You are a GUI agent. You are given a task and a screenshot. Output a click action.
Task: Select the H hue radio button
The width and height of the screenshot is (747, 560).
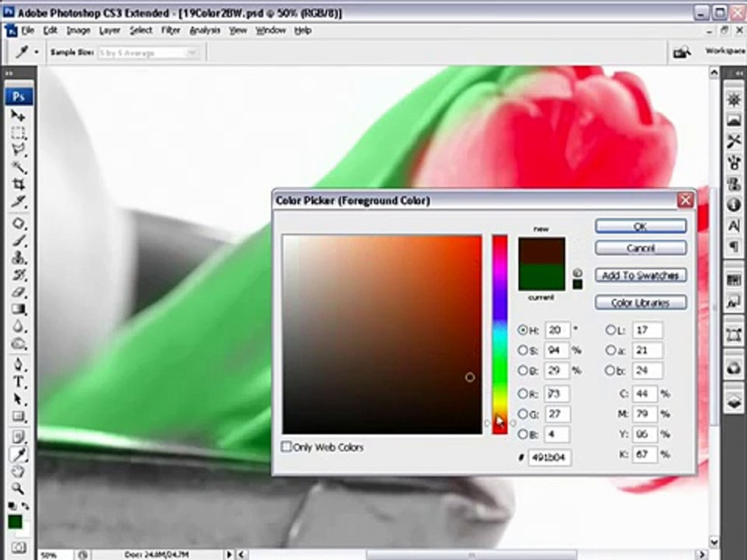(522, 330)
